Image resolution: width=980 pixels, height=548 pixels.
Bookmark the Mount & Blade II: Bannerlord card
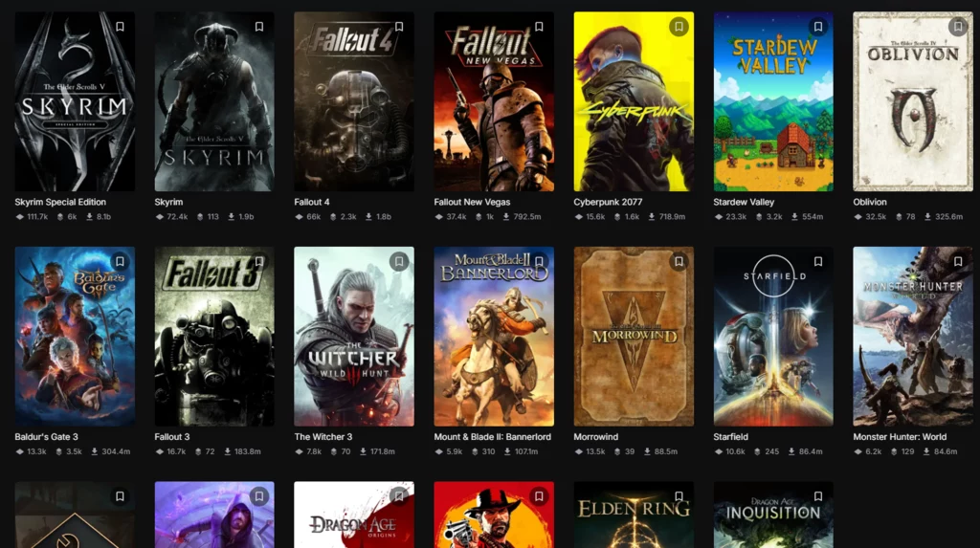(x=539, y=261)
